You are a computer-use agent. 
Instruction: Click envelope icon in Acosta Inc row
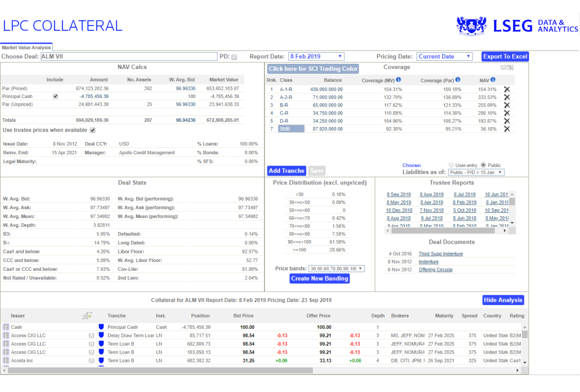point(91,361)
